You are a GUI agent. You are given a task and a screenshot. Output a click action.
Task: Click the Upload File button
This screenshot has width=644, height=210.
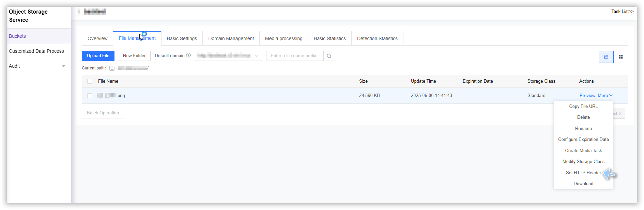(x=98, y=56)
